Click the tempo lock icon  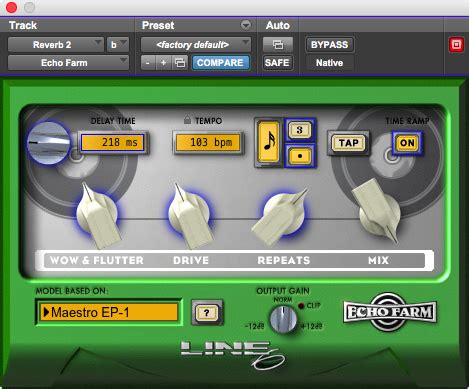pyautogui.click(x=187, y=119)
